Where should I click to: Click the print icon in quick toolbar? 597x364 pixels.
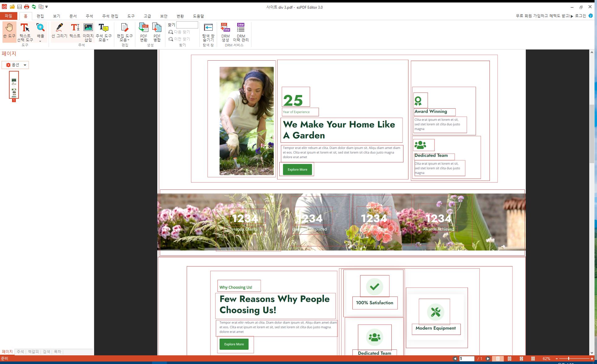coord(27,7)
